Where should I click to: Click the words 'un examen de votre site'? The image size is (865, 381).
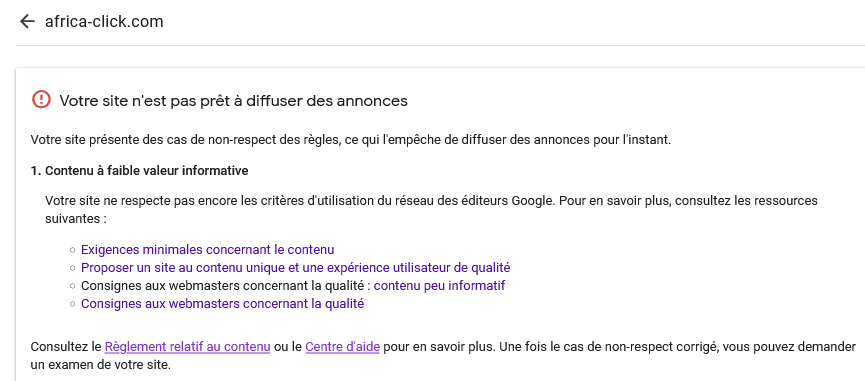pyautogui.click(x=101, y=365)
